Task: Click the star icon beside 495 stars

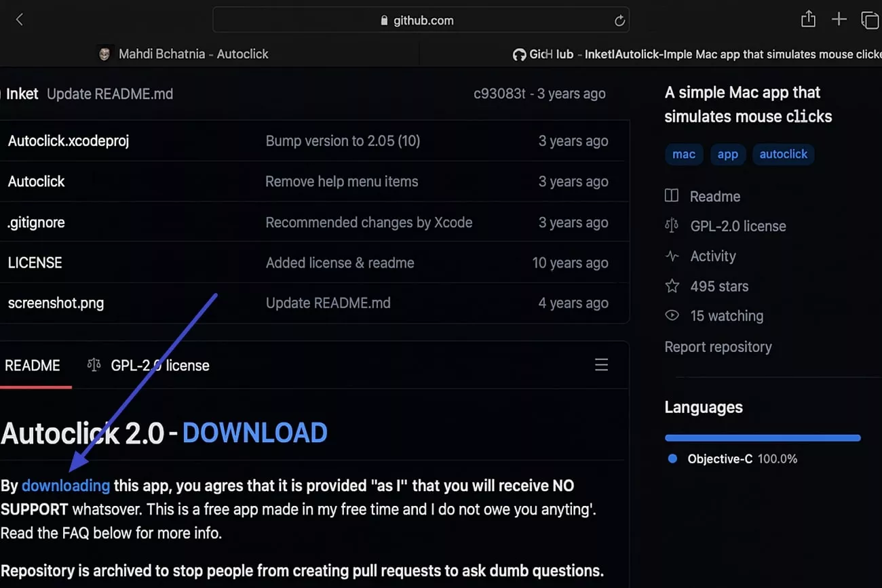Action: 672,286
